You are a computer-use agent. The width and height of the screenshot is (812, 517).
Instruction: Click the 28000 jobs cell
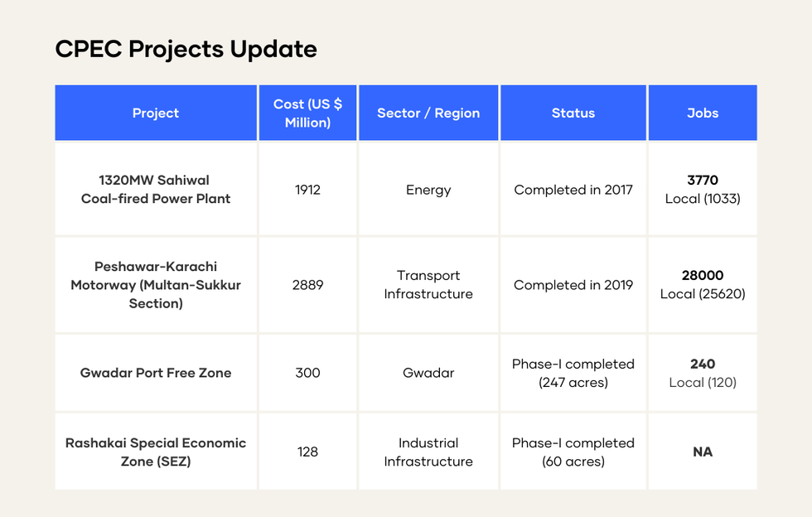pyautogui.click(x=703, y=285)
